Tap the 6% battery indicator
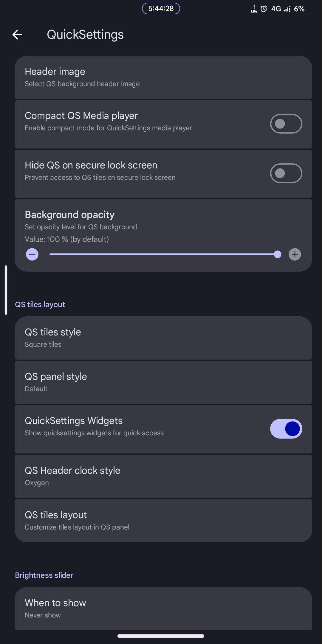Viewport: 322px width, 644px height. [299, 9]
